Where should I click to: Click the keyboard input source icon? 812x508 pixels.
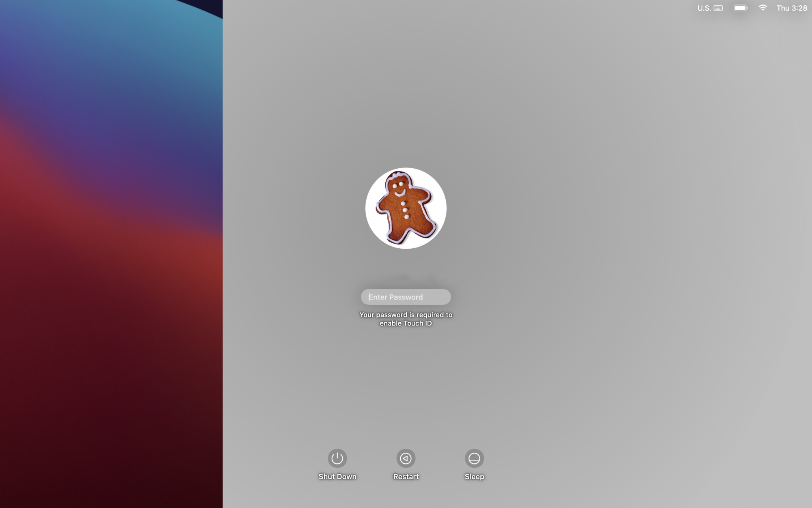(x=718, y=8)
